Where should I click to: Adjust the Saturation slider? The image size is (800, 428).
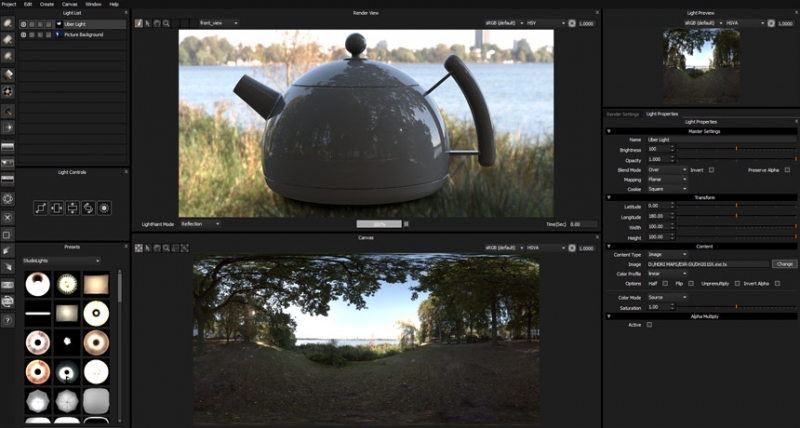tap(736, 307)
